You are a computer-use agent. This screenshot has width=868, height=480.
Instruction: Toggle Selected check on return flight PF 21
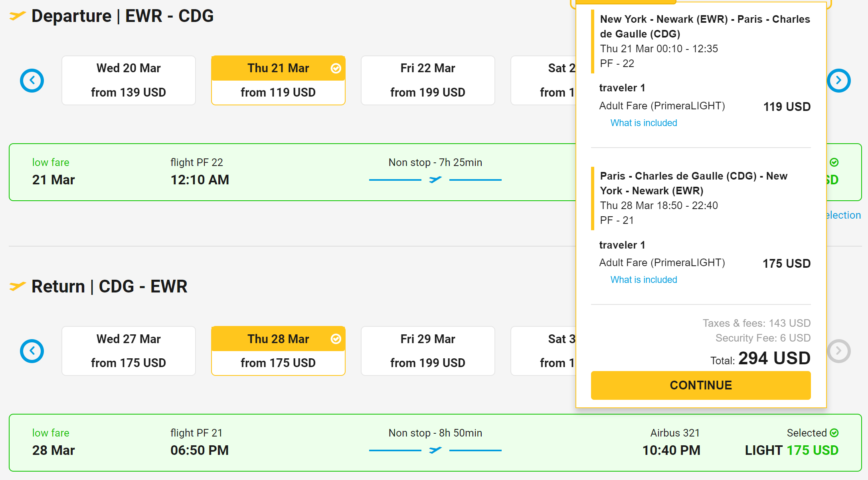[x=834, y=433]
